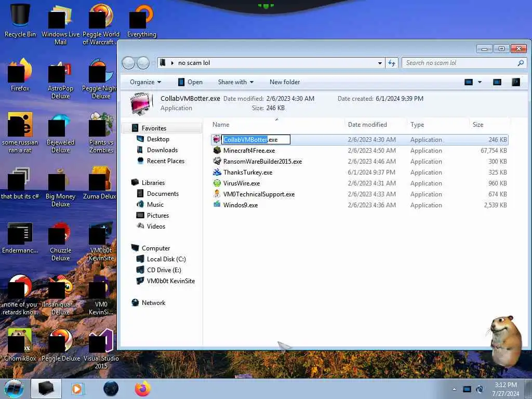Select the Everything desktop shortcut
Image resolution: width=532 pixels, height=399 pixels.
pyautogui.click(x=141, y=20)
